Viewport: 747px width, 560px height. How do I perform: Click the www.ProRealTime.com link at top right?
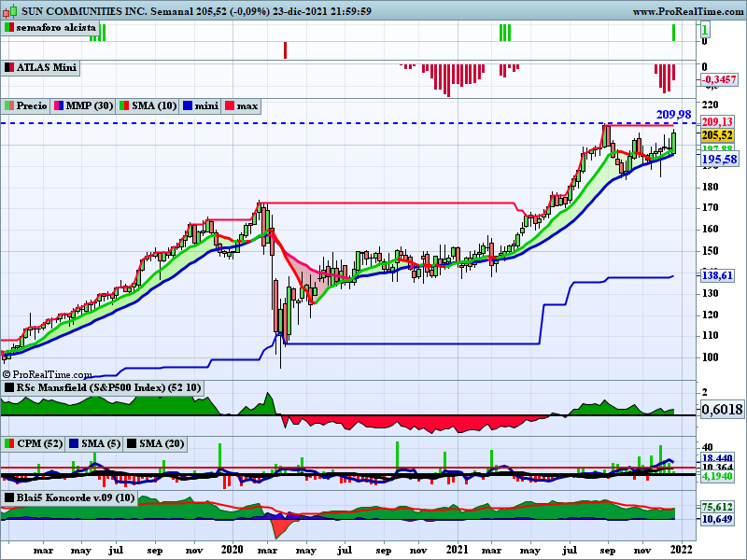[688, 11]
